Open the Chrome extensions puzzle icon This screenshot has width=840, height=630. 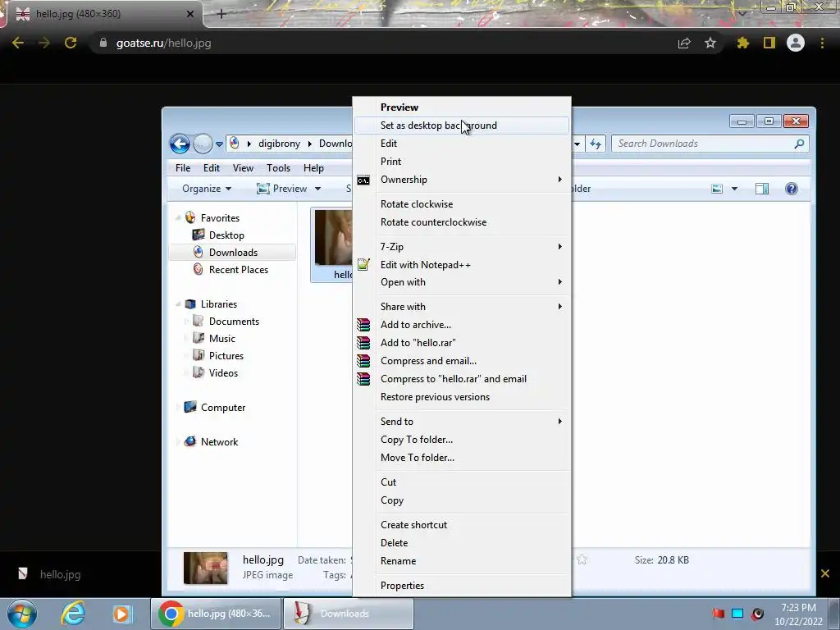click(x=742, y=43)
